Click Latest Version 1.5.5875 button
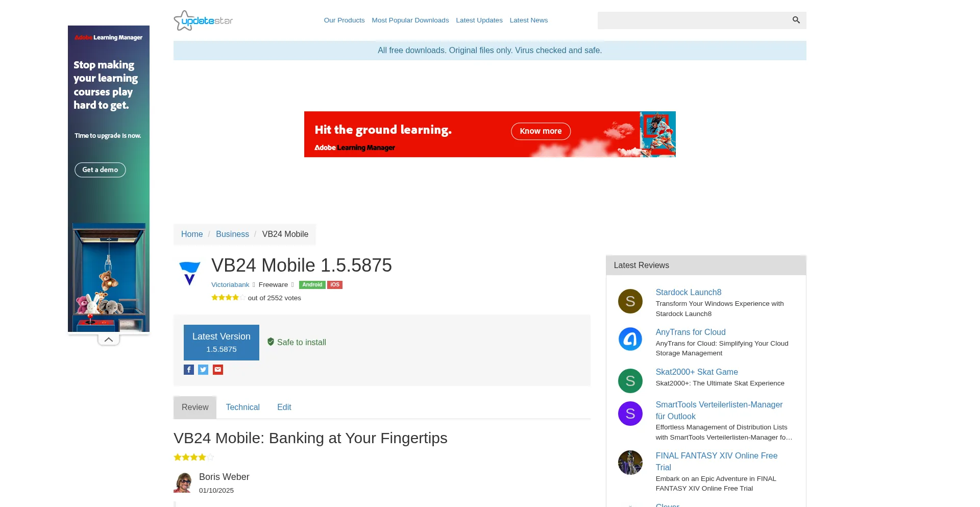Image resolution: width=980 pixels, height=507 pixels. (x=222, y=343)
